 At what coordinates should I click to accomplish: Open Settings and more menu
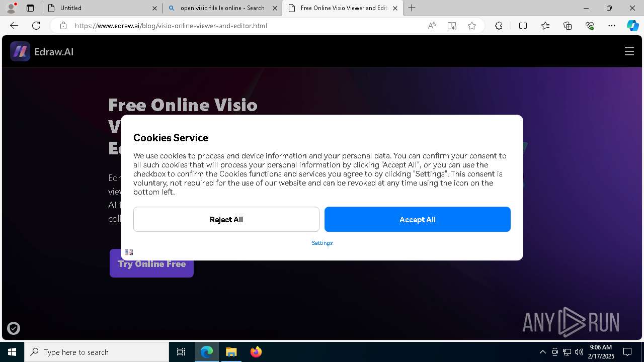pos(612,26)
